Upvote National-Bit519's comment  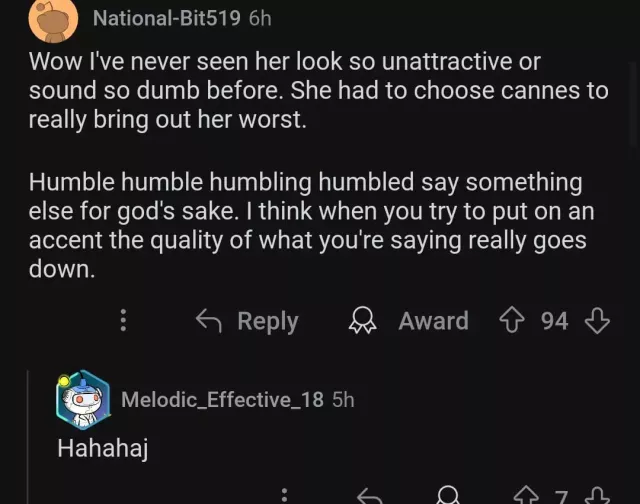tap(513, 321)
